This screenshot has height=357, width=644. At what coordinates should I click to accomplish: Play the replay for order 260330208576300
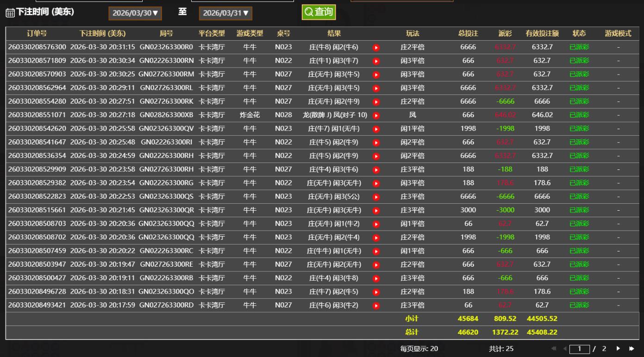pyautogui.click(x=376, y=47)
